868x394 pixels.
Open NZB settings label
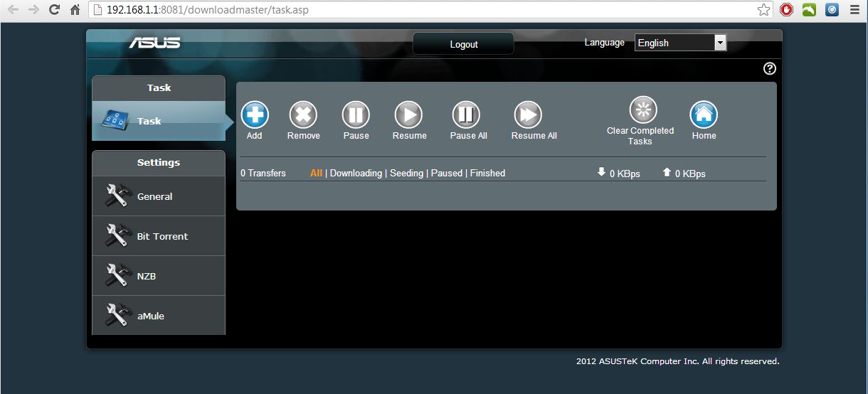pos(146,276)
